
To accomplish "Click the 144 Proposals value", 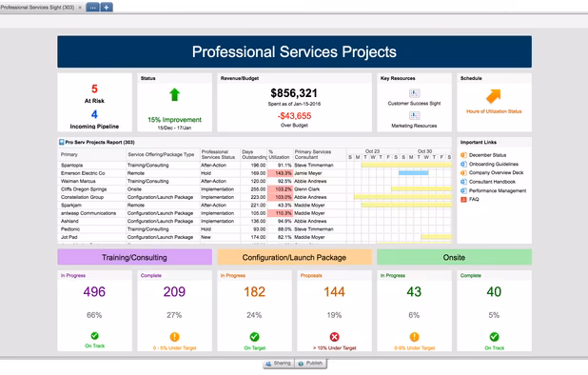I will 334,292.
